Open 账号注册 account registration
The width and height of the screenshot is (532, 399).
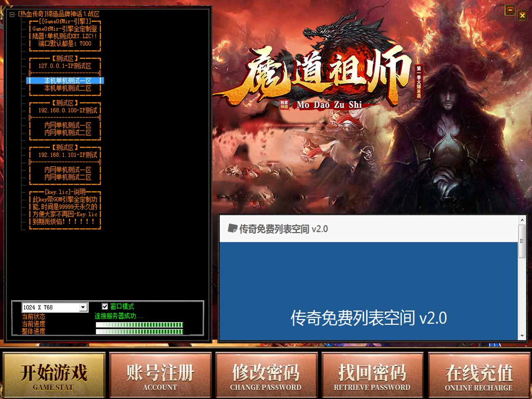point(160,376)
